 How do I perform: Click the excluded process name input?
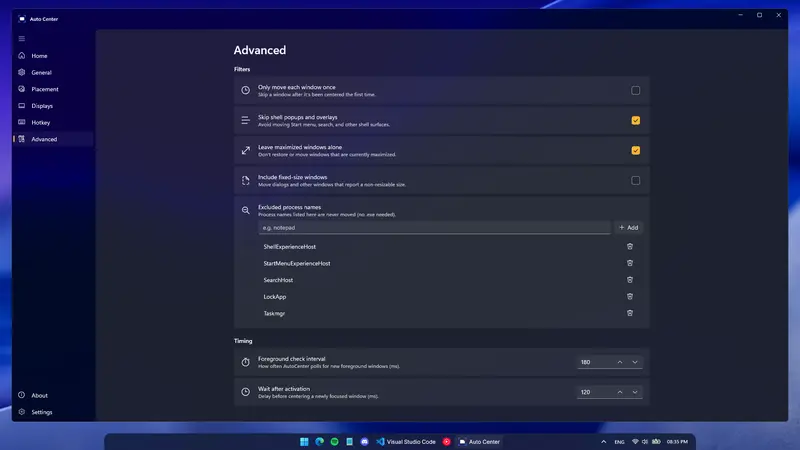pos(434,228)
